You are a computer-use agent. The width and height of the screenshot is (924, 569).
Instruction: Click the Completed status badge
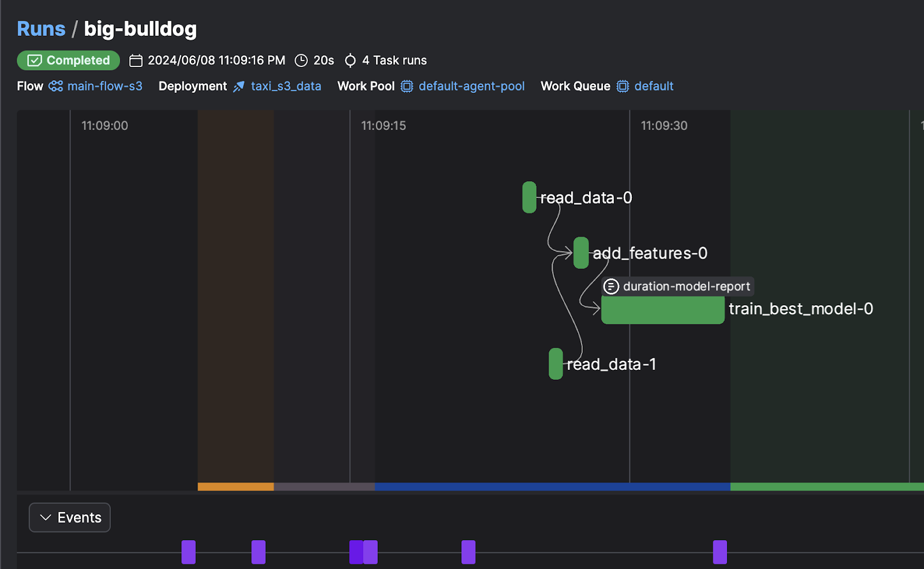point(68,60)
